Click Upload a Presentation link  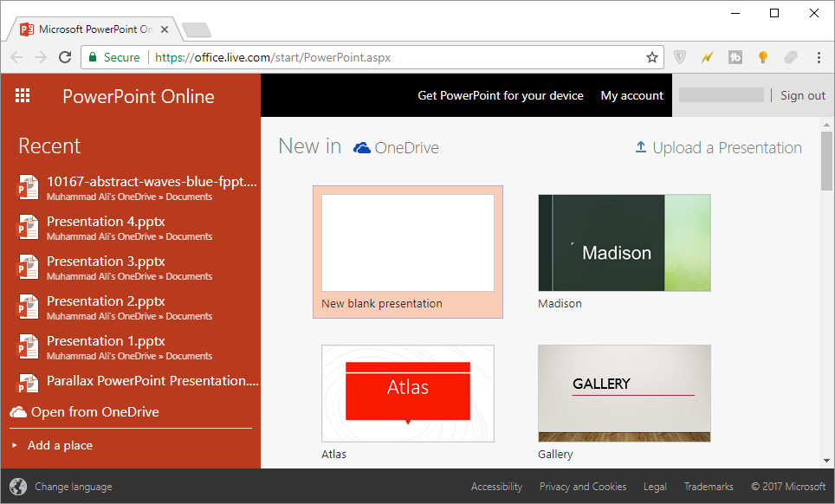click(x=727, y=147)
